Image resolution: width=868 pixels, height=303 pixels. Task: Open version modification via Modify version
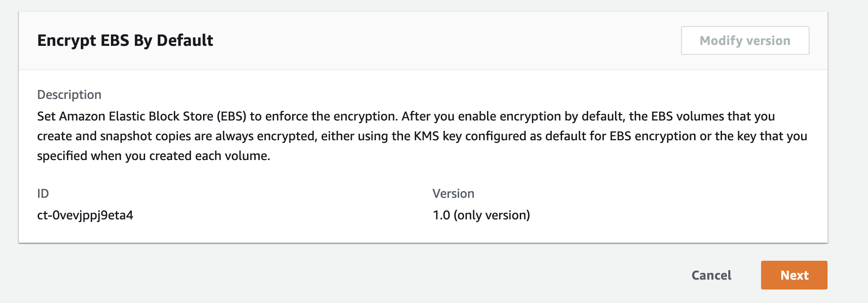pyautogui.click(x=744, y=40)
